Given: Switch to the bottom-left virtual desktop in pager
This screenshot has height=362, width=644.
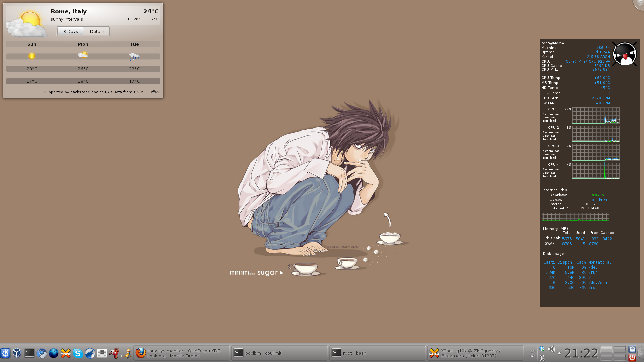Looking at the screenshot, I should click(606, 357).
